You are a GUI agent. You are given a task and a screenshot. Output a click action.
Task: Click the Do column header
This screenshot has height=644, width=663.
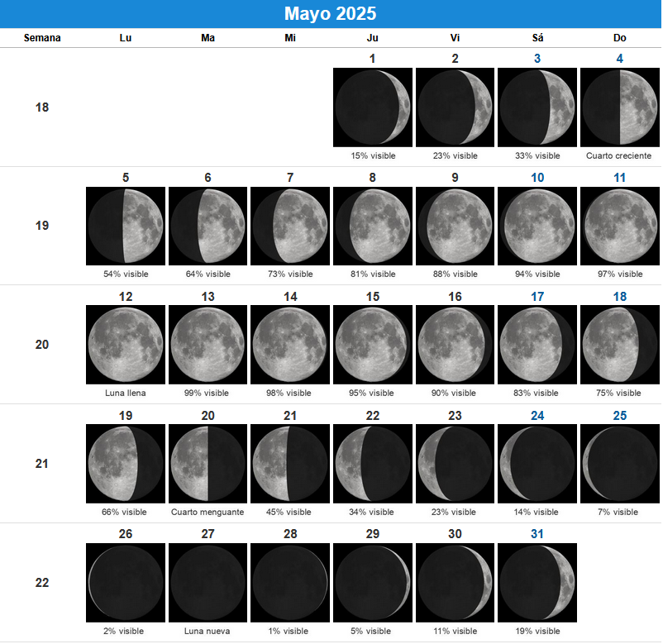[x=619, y=38]
